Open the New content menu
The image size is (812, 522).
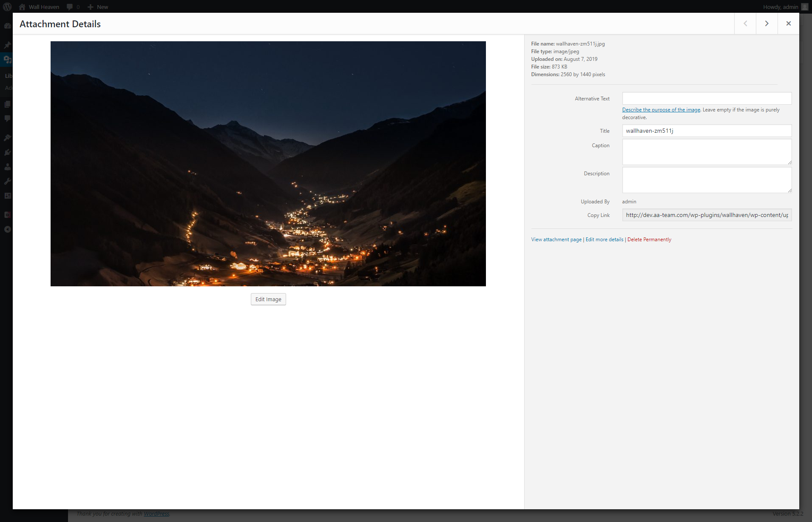[98, 7]
